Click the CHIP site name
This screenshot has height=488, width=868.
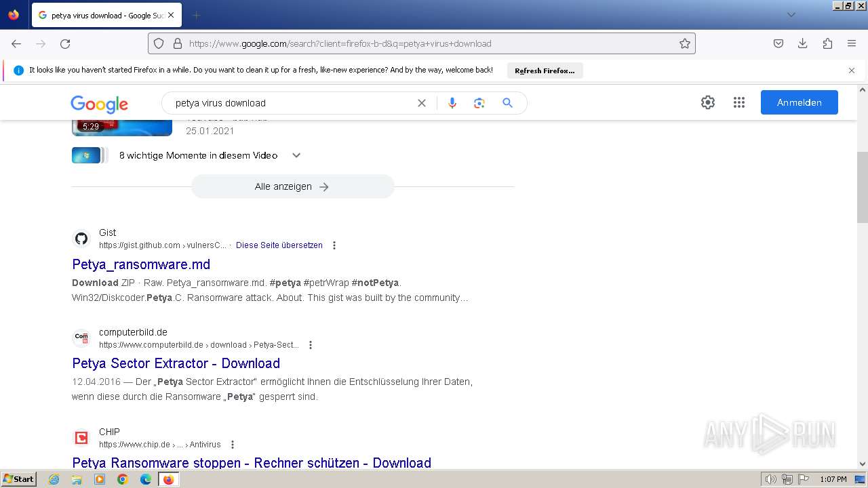[109, 432]
